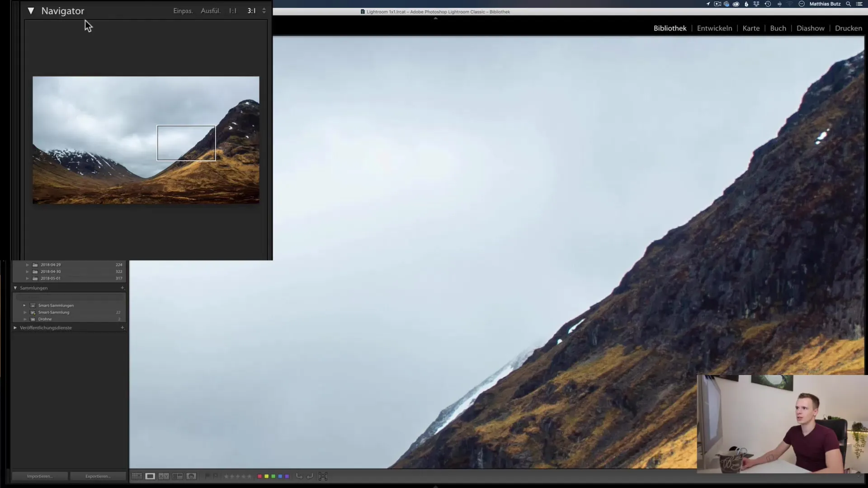Select folder 2018-04-30 name
The height and width of the screenshot is (488, 868).
tap(51, 272)
